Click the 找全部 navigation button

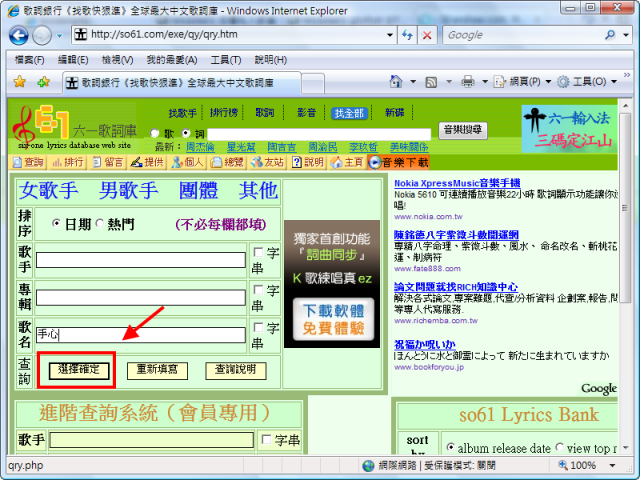[349, 113]
